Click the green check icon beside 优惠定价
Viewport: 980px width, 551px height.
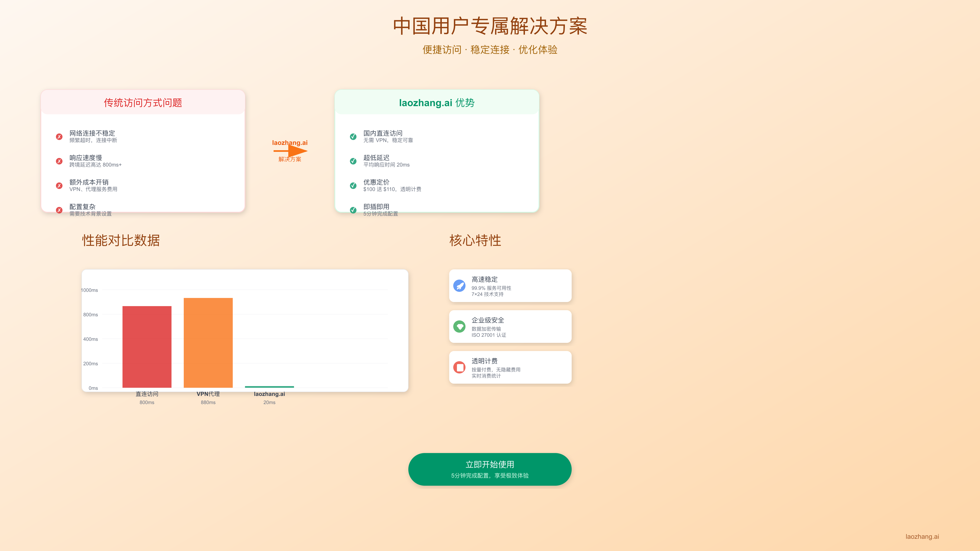(353, 186)
